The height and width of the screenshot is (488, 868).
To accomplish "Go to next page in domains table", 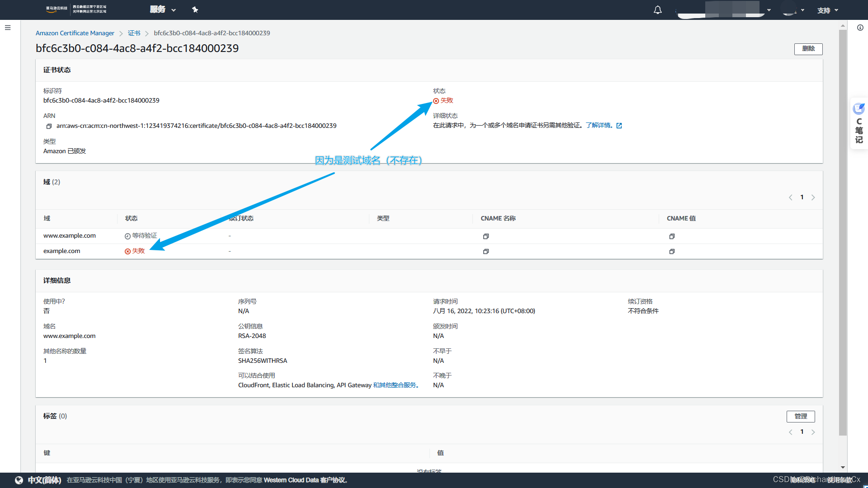I will click(x=813, y=197).
